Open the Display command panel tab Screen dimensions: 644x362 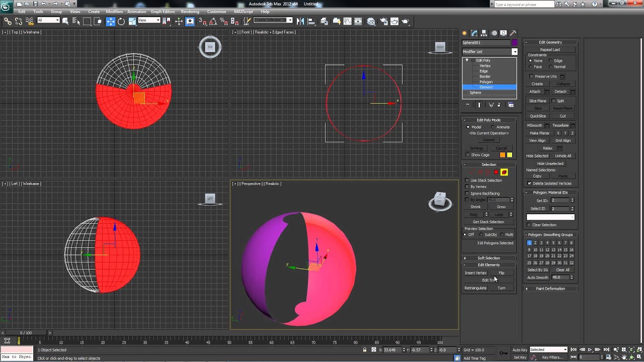click(x=503, y=33)
